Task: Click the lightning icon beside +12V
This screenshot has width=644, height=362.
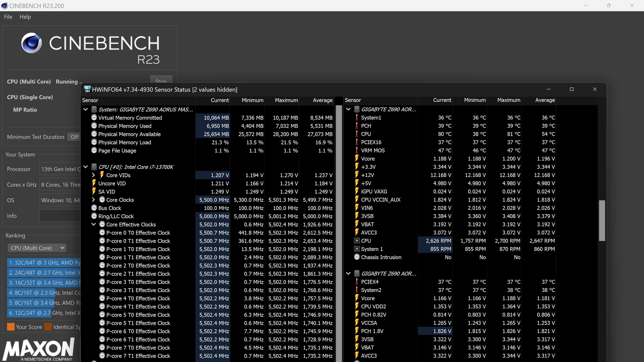Action: tap(357, 175)
